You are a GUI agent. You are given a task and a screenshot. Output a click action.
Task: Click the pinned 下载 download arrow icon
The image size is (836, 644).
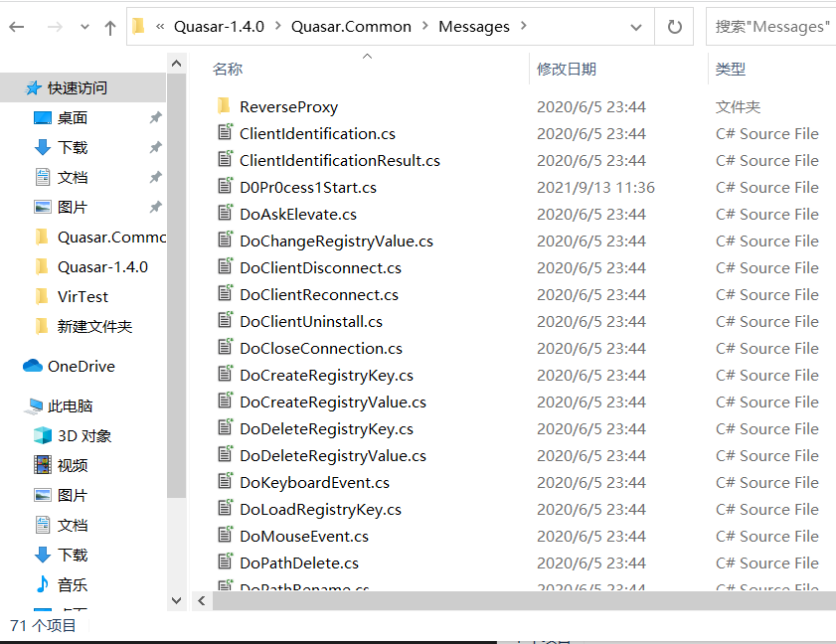(x=43, y=147)
